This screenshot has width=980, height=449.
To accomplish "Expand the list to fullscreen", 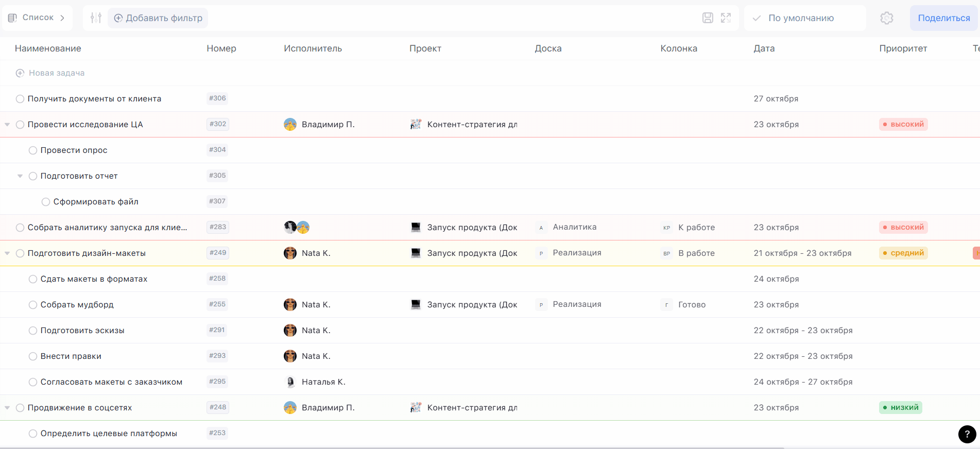I will click(x=726, y=18).
